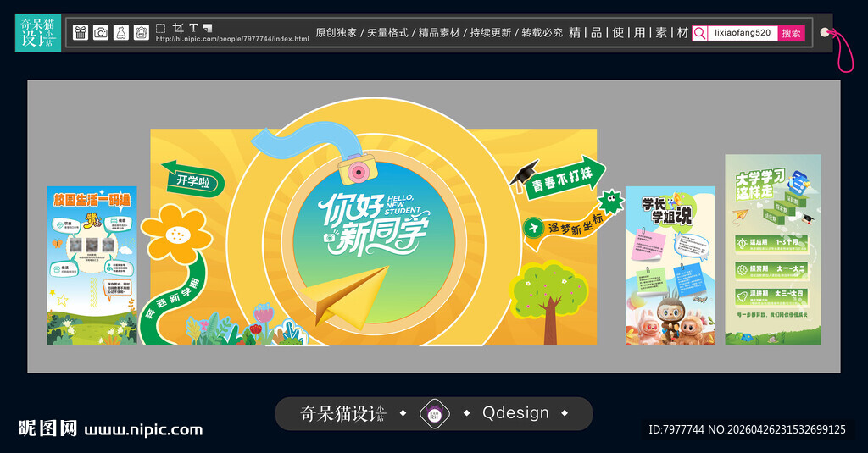The image size is (868, 453).
Task: Click the lixiaofang520 search field
Action: [743, 33]
